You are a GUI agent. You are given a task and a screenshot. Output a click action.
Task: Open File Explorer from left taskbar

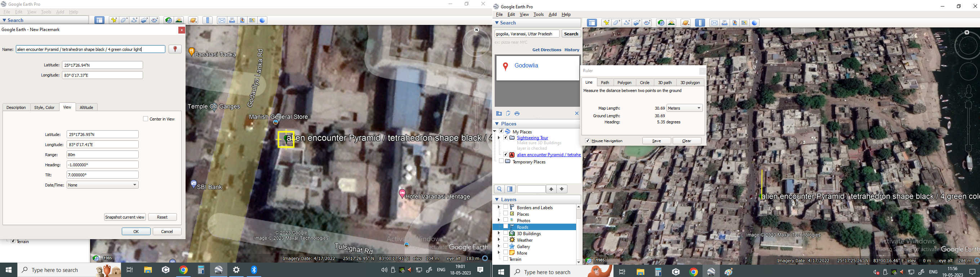click(x=148, y=270)
